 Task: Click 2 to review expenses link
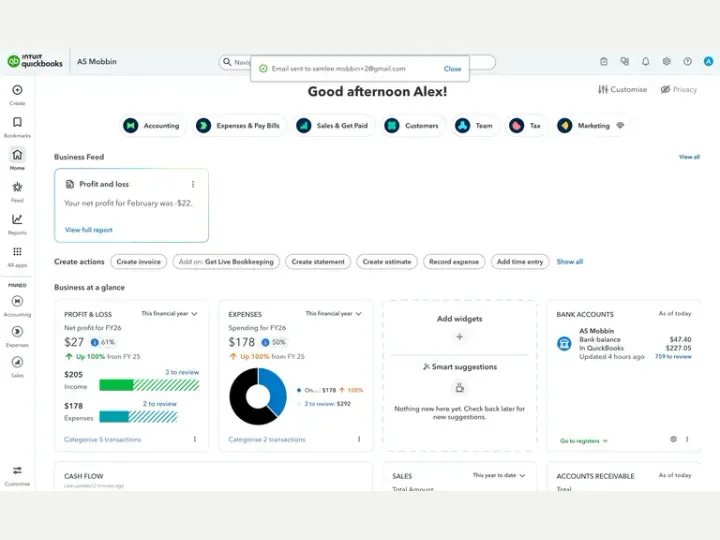pos(159,404)
